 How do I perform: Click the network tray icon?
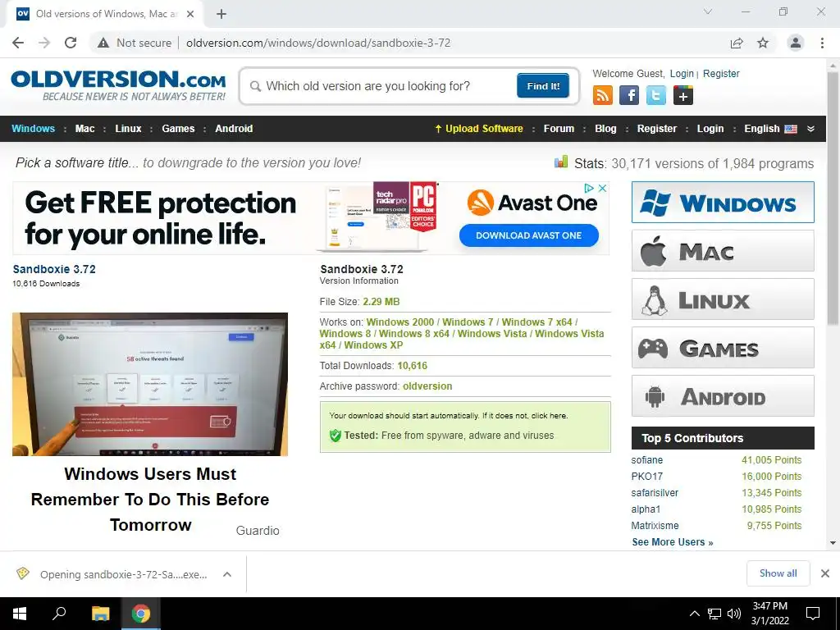(714, 614)
